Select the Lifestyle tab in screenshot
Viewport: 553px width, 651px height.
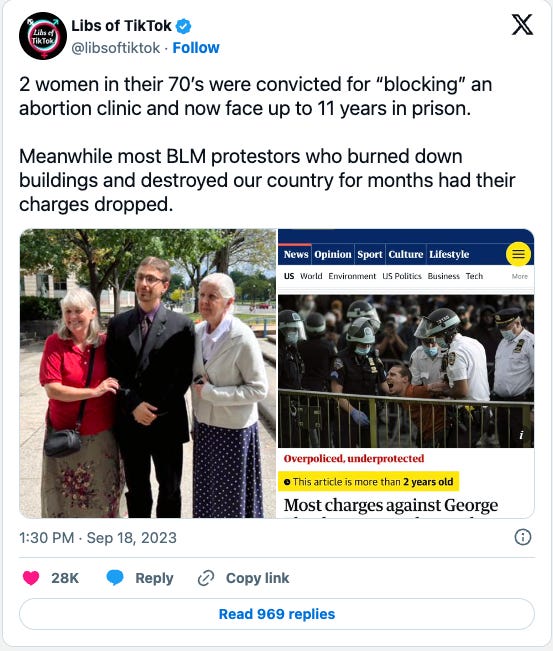449,254
